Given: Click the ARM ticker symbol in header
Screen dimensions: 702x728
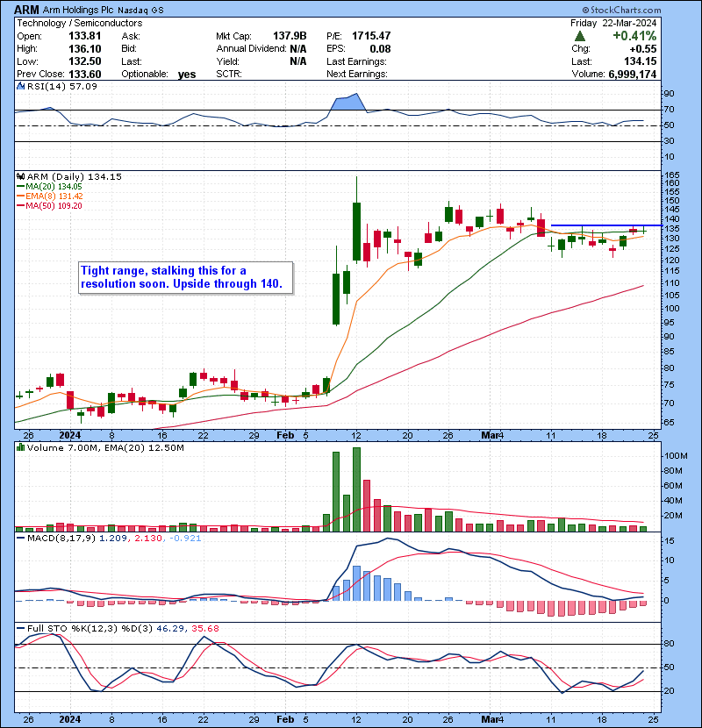Looking at the screenshot, I should tap(26, 10).
